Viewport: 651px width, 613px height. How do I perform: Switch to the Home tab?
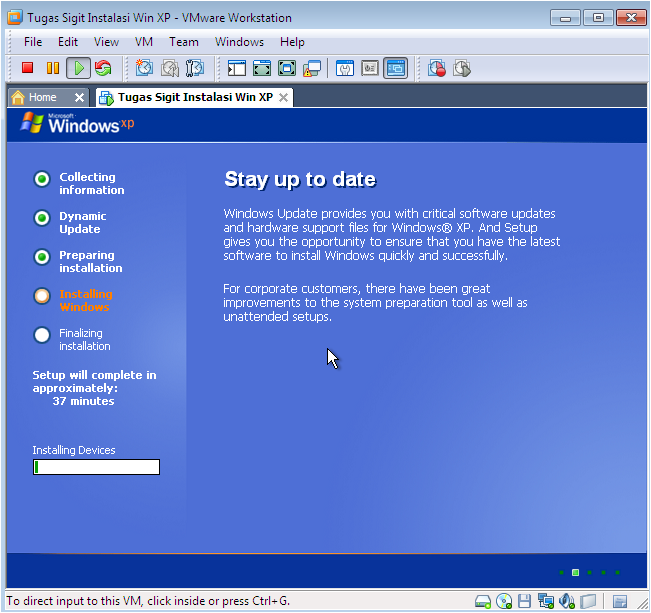[x=42, y=97]
